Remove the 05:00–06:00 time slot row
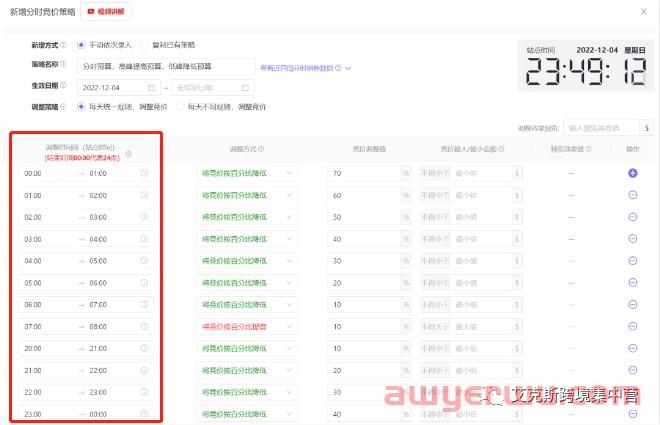 click(x=632, y=282)
